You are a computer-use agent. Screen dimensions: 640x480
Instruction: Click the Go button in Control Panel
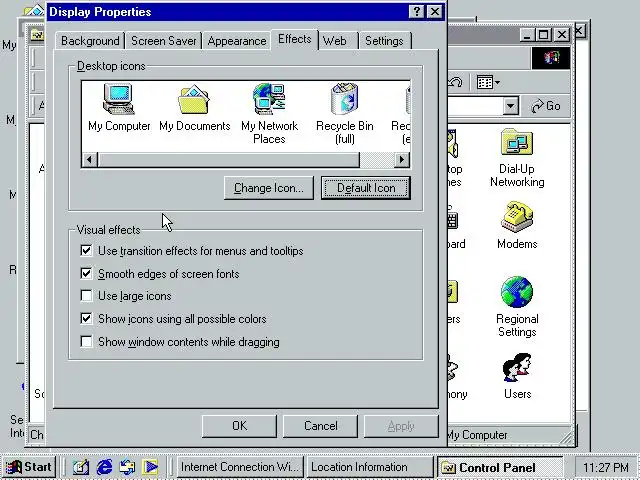tap(546, 106)
